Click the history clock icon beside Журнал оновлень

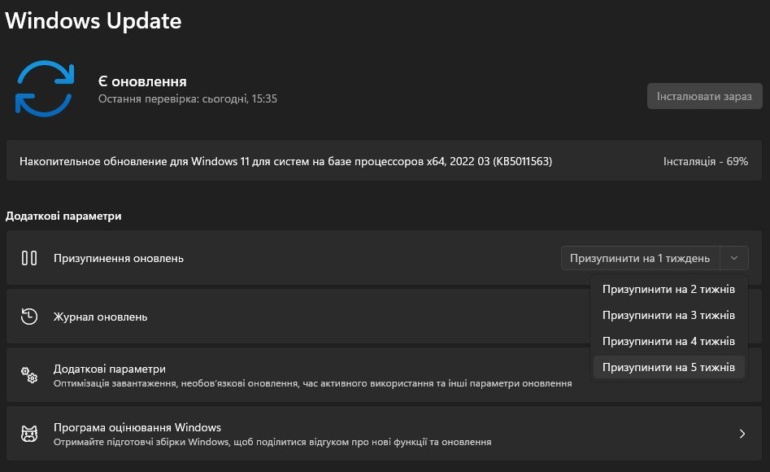29,316
